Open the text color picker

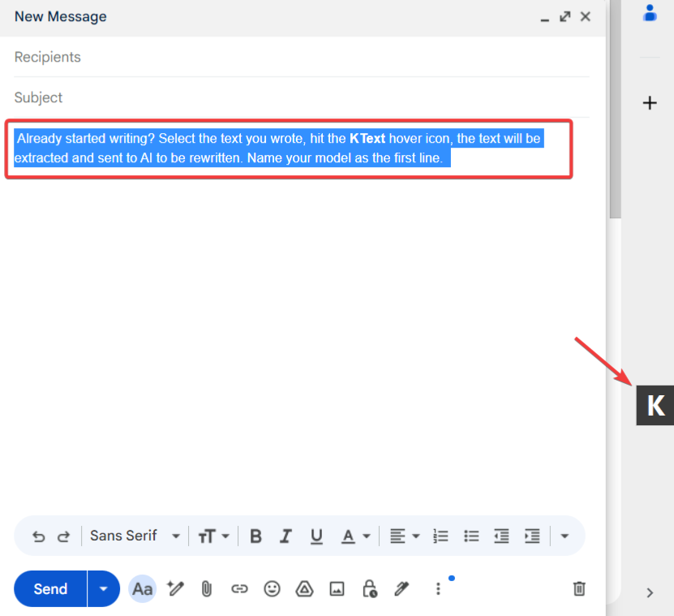[354, 536]
